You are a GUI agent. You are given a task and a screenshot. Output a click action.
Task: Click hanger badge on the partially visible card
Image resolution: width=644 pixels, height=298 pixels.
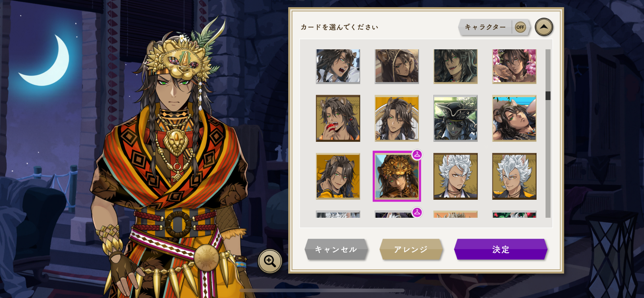417,212
